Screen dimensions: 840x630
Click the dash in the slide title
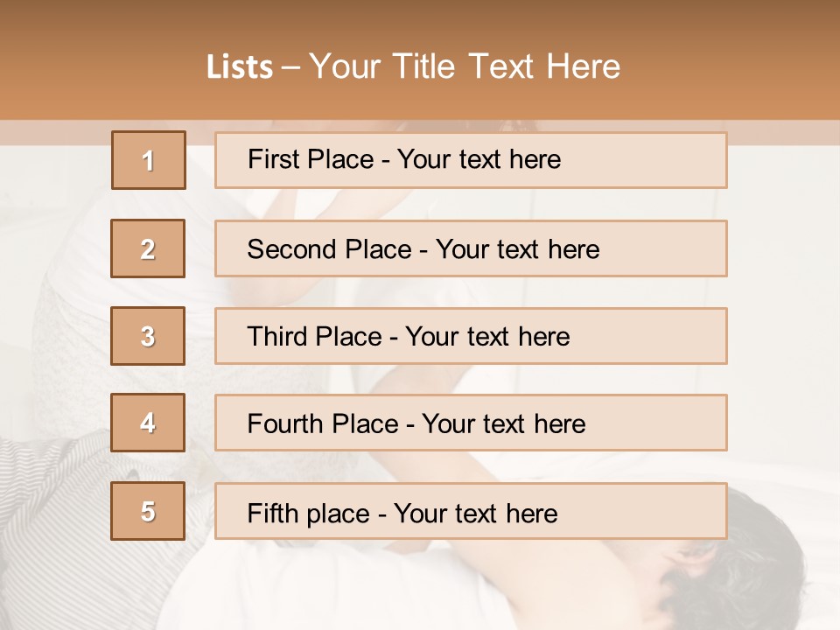(x=291, y=67)
